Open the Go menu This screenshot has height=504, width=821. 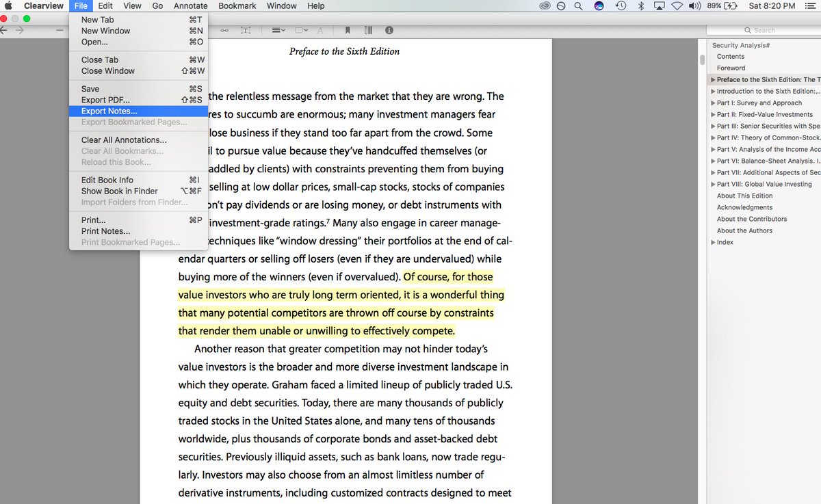[x=157, y=5]
